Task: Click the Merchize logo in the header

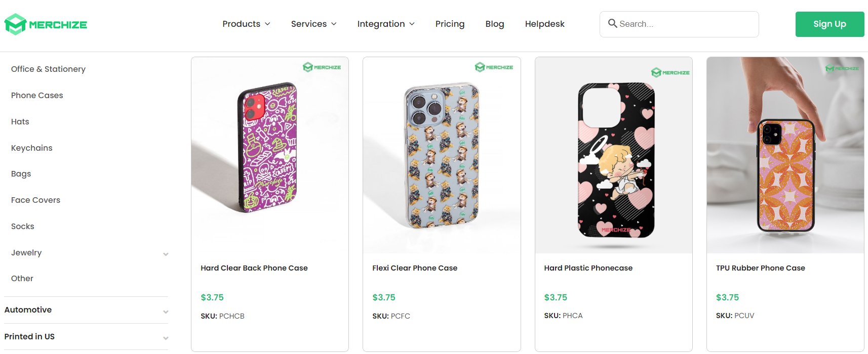Action: [x=45, y=24]
